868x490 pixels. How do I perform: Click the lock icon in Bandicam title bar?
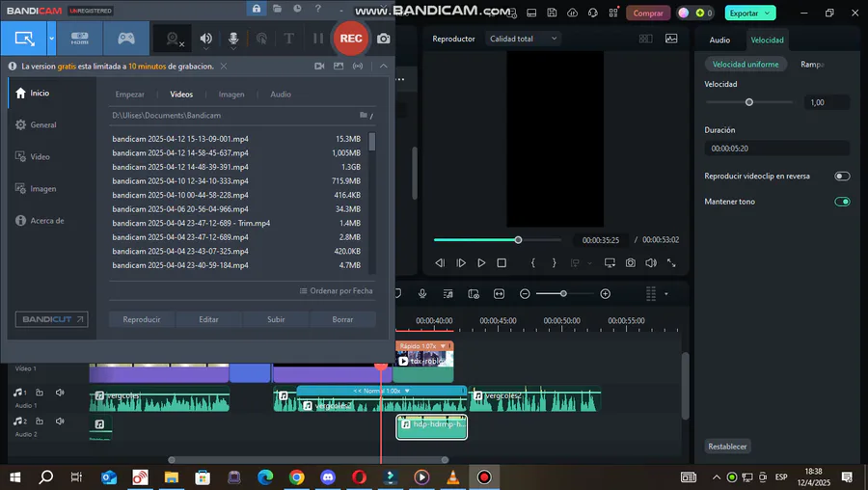coord(257,9)
